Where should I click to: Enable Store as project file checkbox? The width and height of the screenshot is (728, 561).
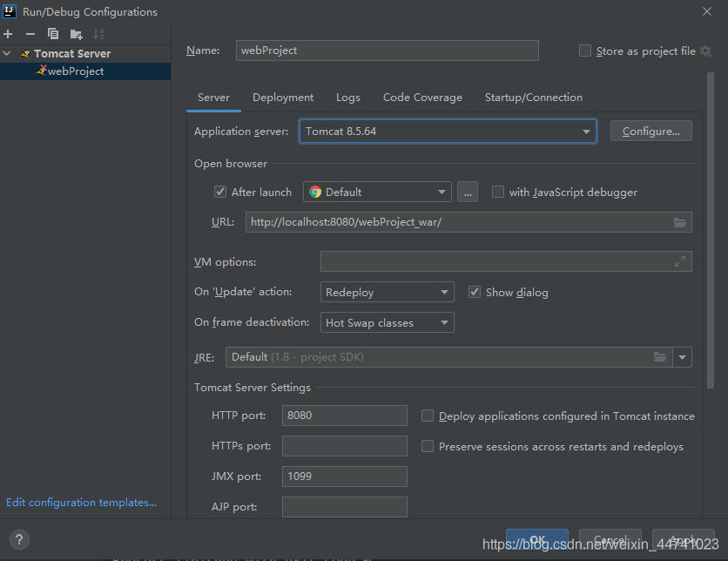coord(585,51)
